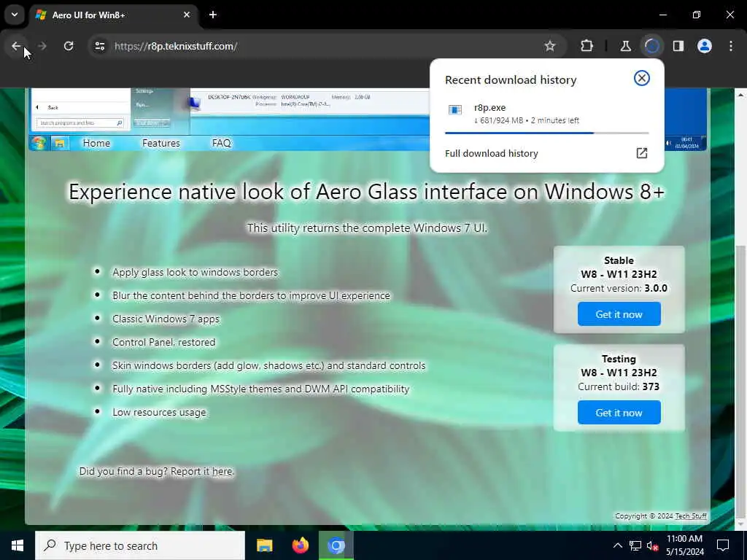Open the Tech Stuff copyright link
The width and height of the screenshot is (747, 560).
click(x=691, y=516)
